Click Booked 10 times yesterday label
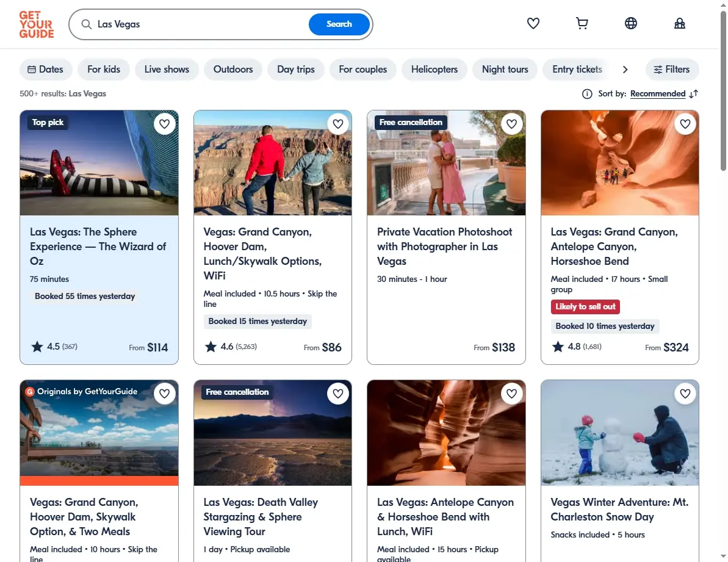The height and width of the screenshot is (562, 728). [x=605, y=326]
